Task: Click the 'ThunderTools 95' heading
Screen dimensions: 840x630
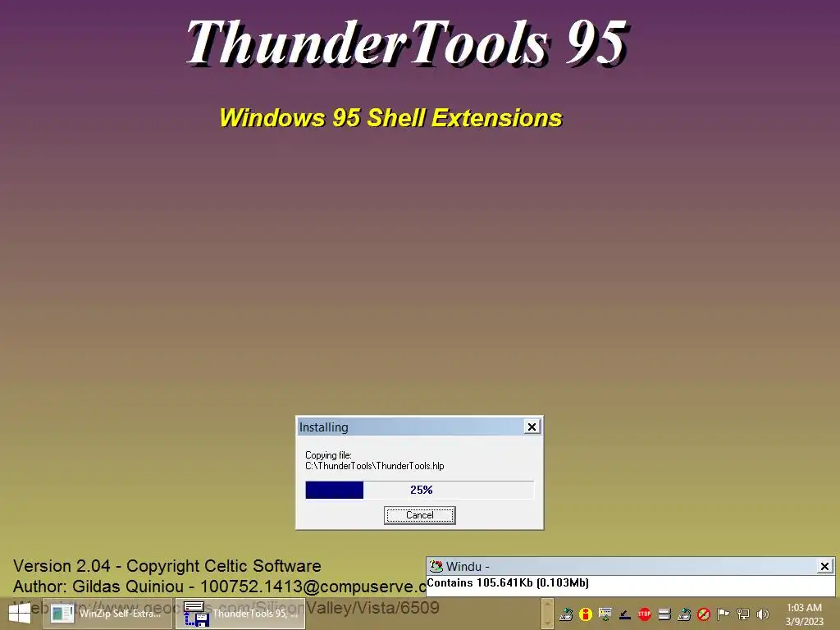Action: click(407, 43)
